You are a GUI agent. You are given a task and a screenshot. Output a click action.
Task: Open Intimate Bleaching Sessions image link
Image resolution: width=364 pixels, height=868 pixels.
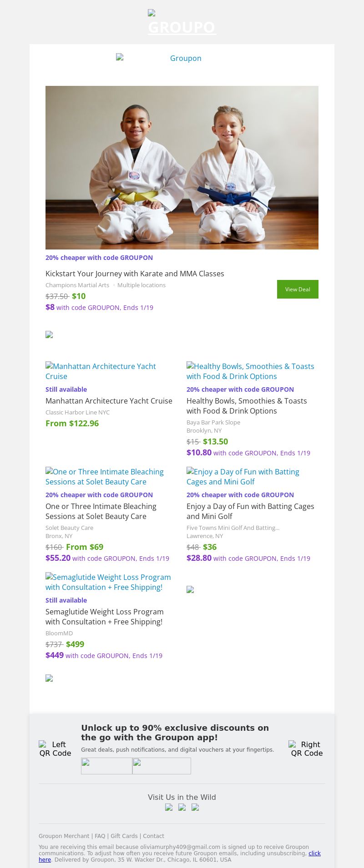[x=105, y=477]
